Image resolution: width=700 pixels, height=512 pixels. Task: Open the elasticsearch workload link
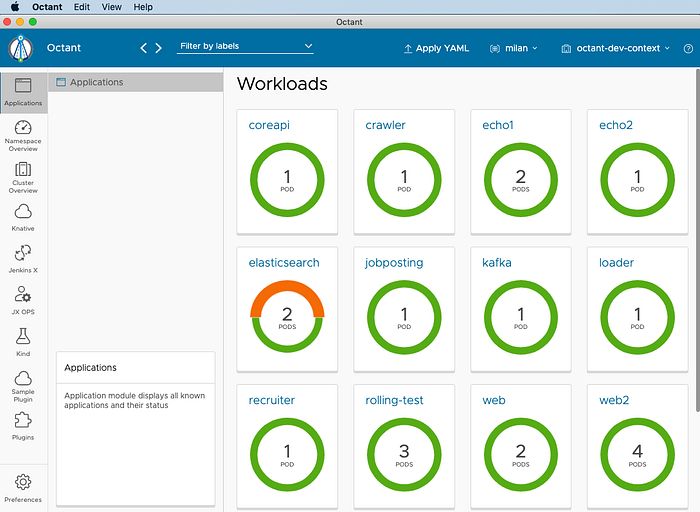click(x=284, y=263)
